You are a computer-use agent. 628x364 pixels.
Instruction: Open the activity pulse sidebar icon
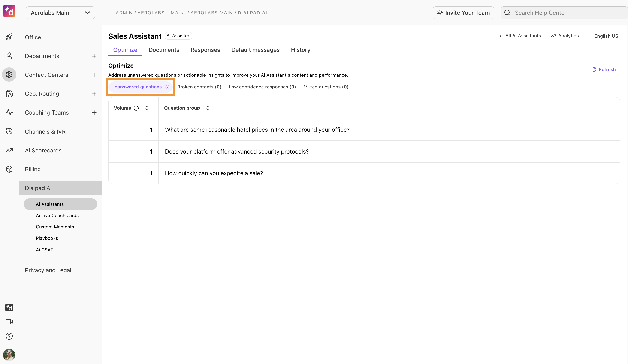[9, 112]
